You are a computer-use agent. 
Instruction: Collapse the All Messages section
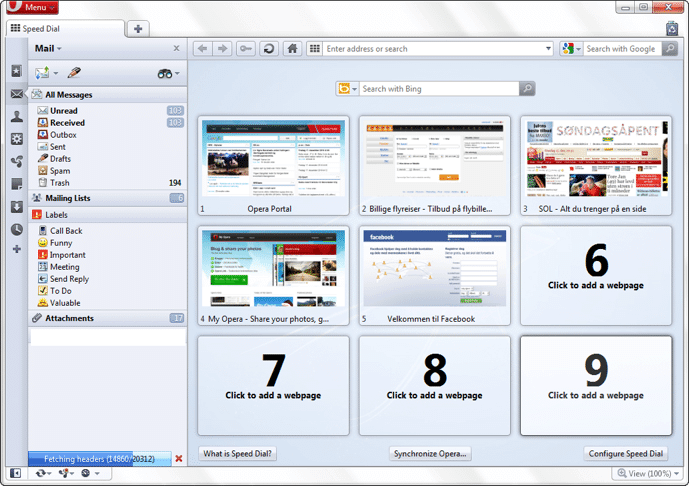pyautogui.click(x=108, y=94)
